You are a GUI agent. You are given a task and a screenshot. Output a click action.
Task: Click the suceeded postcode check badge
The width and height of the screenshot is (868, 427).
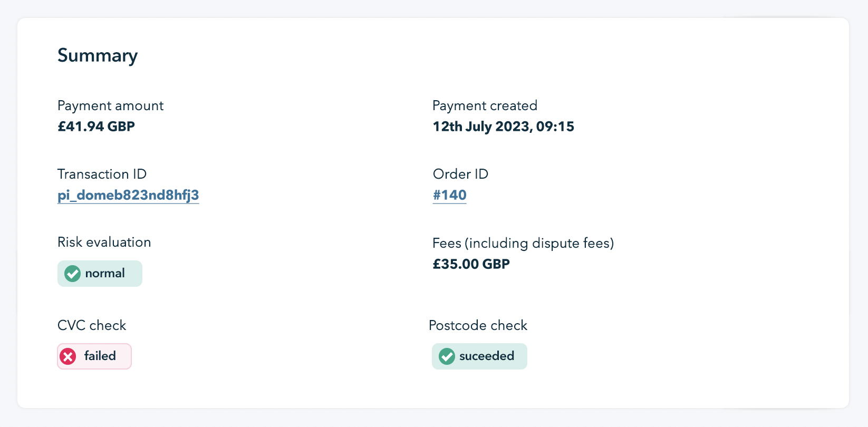coord(479,356)
